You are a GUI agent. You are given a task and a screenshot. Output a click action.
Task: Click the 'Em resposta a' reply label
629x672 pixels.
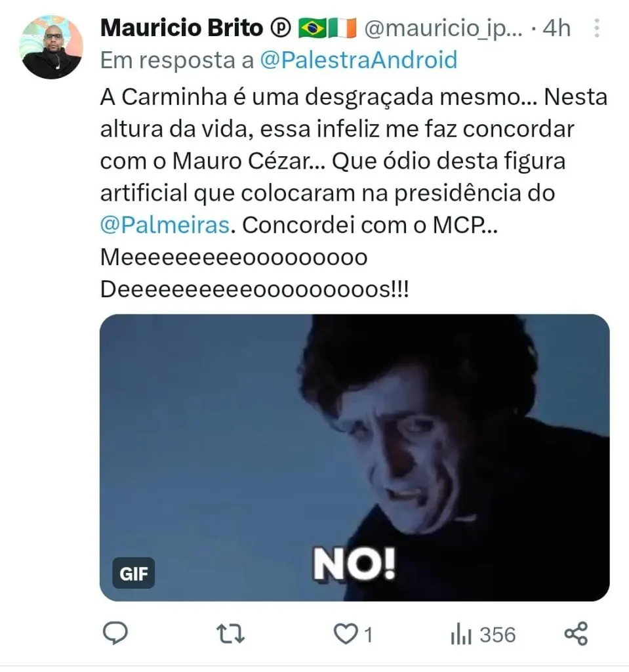coord(177,60)
